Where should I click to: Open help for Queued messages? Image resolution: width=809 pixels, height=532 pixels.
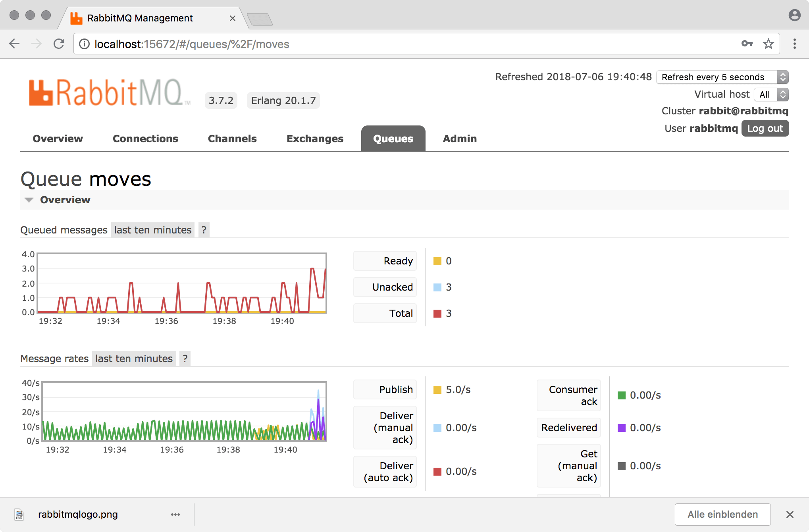pyautogui.click(x=204, y=230)
